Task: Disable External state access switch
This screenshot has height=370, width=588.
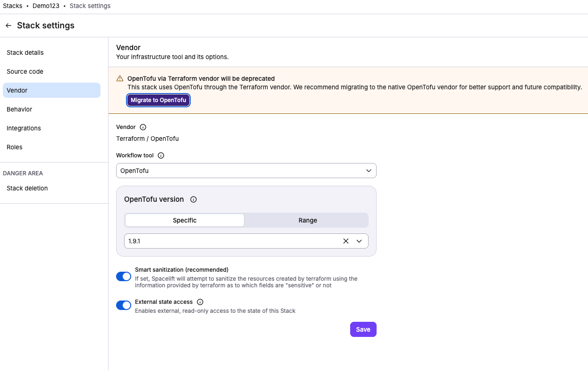Action: click(x=124, y=305)
